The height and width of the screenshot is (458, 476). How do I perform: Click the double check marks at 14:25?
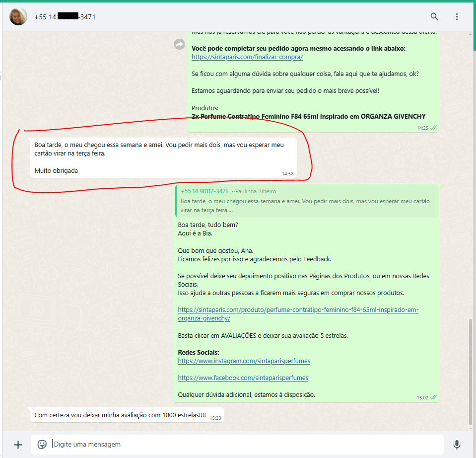(433, 128)
